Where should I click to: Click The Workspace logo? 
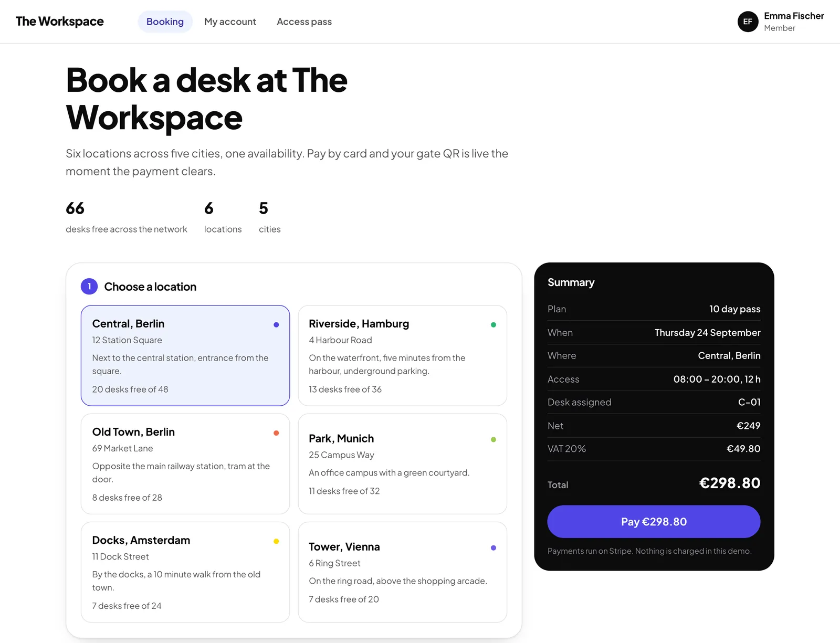pyautogui.click(x=59, y=22)
